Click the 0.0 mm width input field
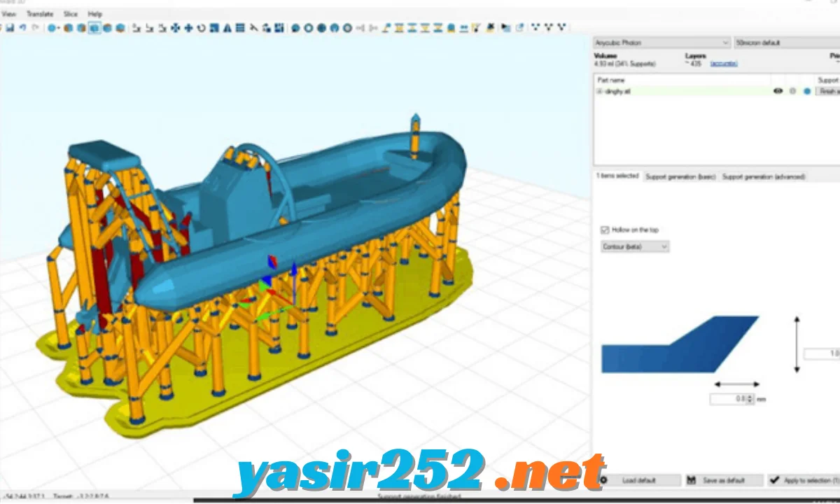 click(728, 399)
